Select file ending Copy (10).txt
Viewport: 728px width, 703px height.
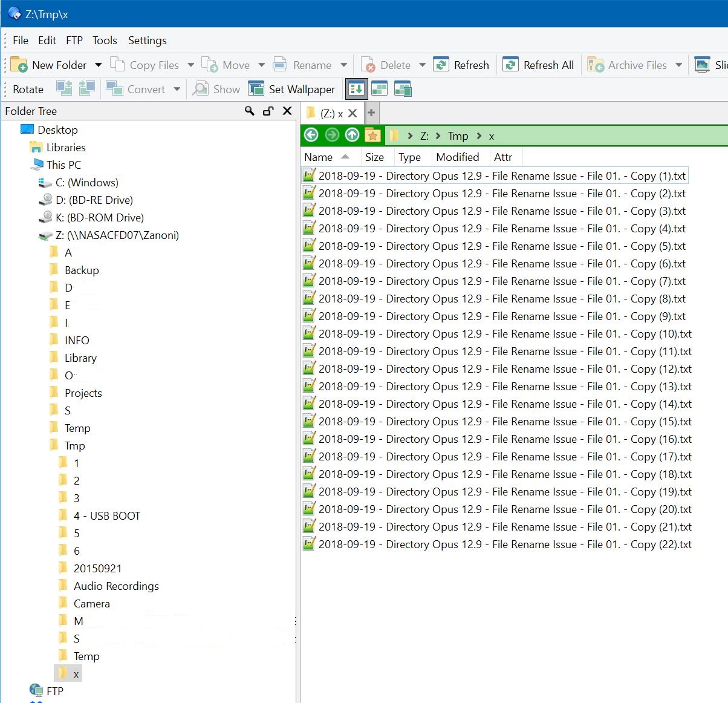click(x=497, y=333)
